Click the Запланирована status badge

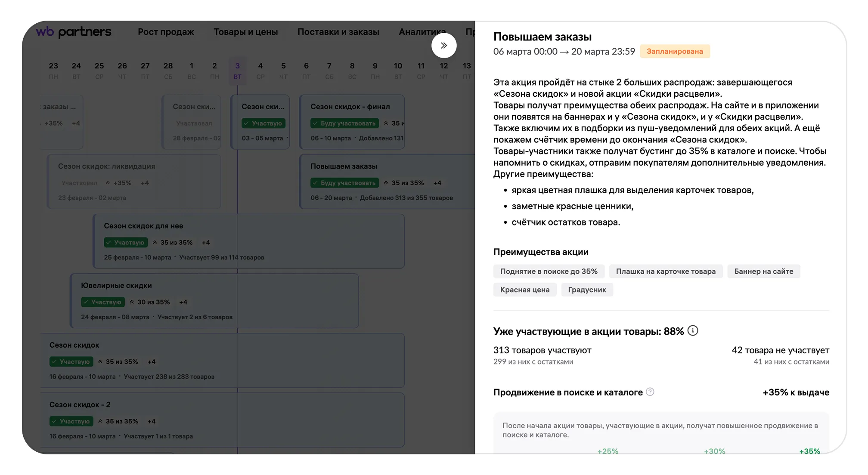pyautogui.click(x=674, y=52)
